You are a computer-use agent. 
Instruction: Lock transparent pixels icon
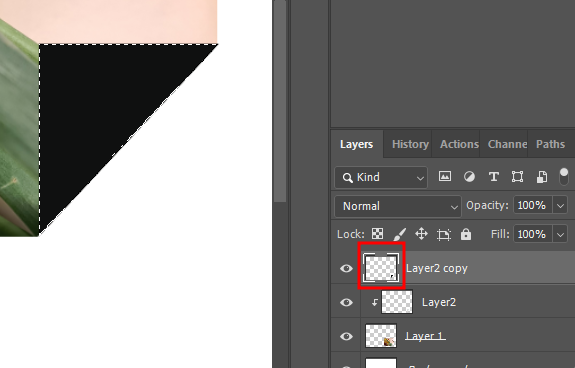(377, 234)
